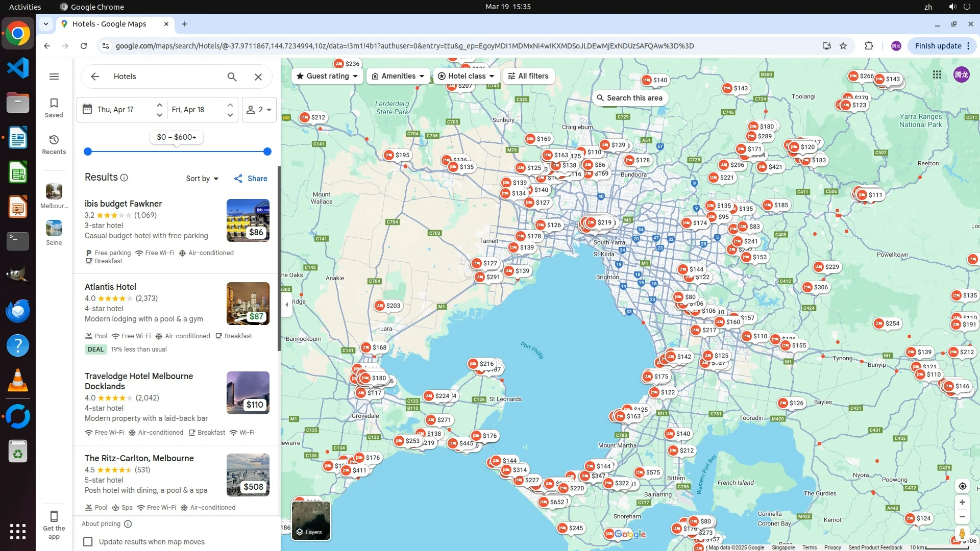Zoom in on the map
Screen dimensions: 980x551
tap(962, 503)
